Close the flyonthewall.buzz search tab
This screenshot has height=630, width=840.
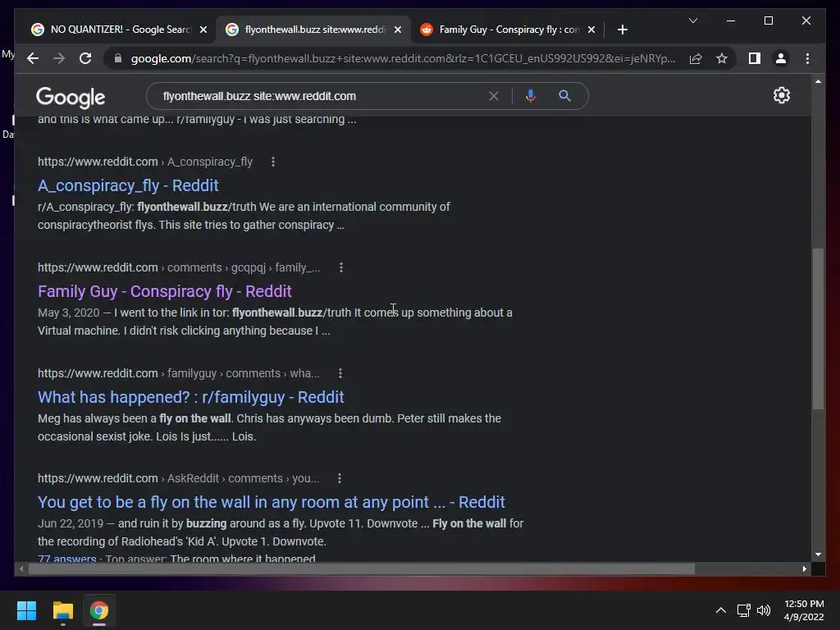[x=398, y=30]
